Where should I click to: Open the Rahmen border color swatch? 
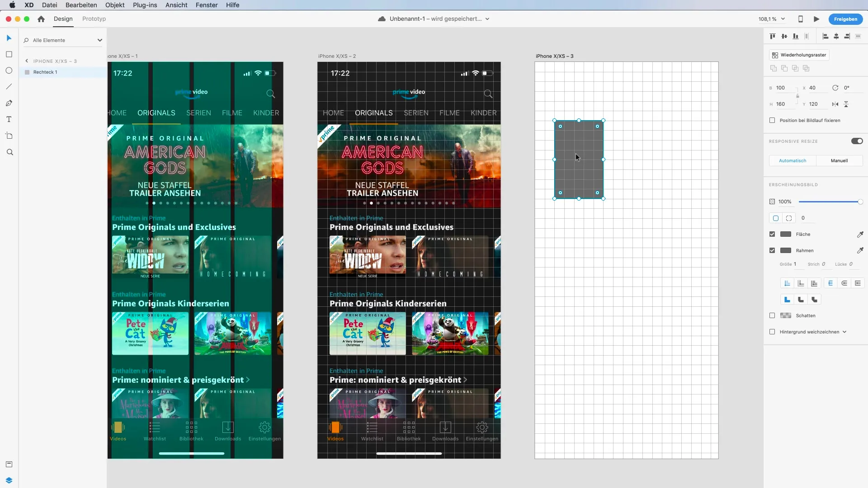[x=786, y=250]
